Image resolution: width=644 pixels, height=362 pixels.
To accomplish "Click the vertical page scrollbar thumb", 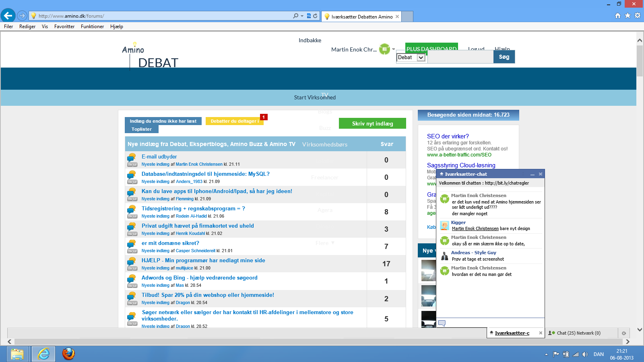I will 640,60.
